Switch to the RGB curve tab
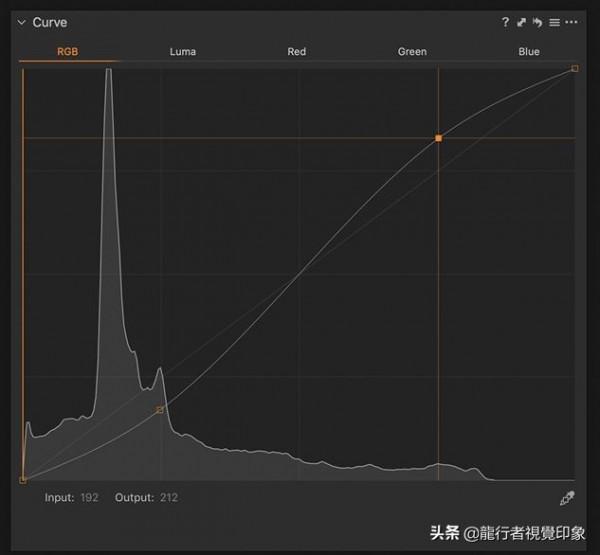600x555 pixels. [68, 52]
